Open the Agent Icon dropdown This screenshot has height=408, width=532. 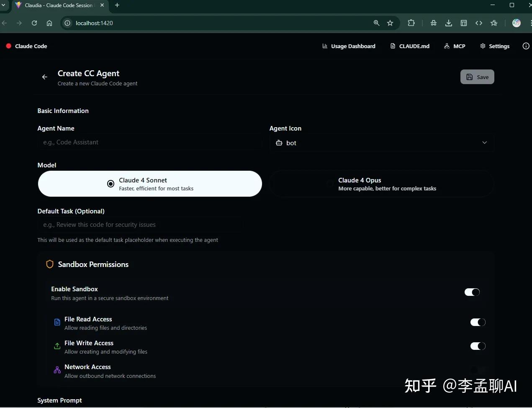[484, 143]
